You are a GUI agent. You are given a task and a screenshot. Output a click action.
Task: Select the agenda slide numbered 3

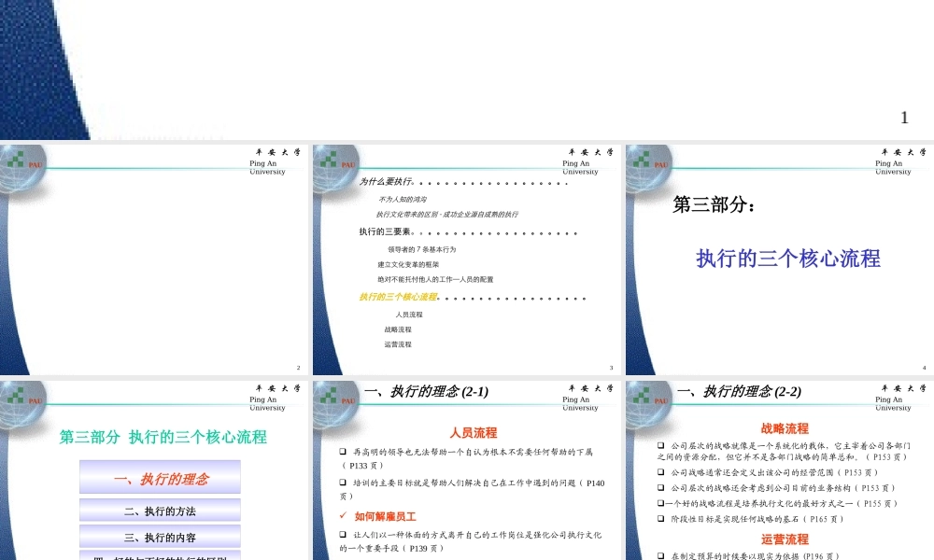[466, 259]
